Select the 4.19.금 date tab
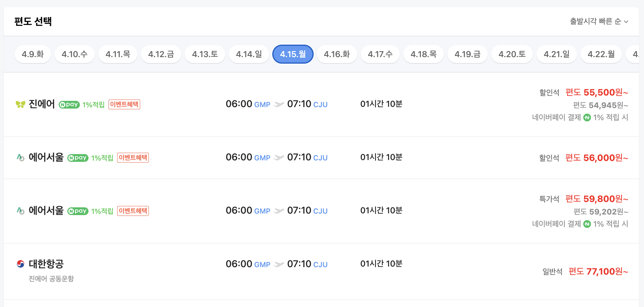 pyautogui.click(x=468, y=54)
